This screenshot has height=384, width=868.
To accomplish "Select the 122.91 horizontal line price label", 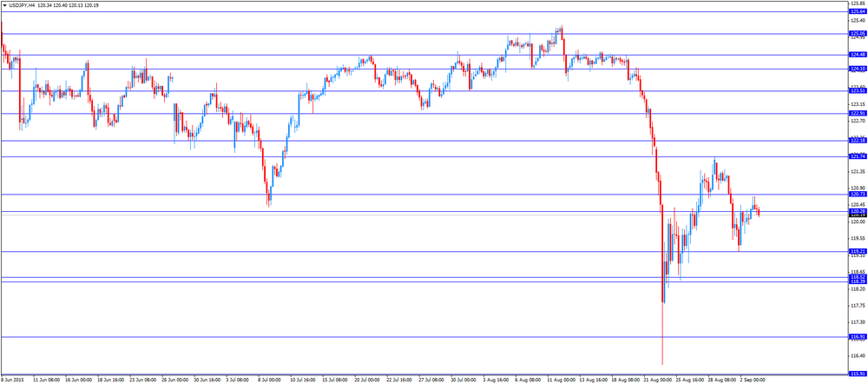I will (x=858, y=114).
